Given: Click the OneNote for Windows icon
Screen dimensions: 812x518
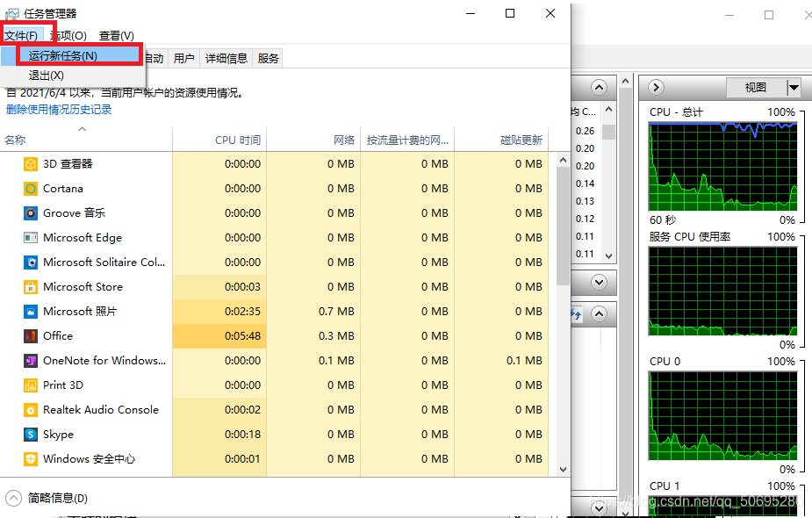Looking at the screenshot, I should (31, 361).
